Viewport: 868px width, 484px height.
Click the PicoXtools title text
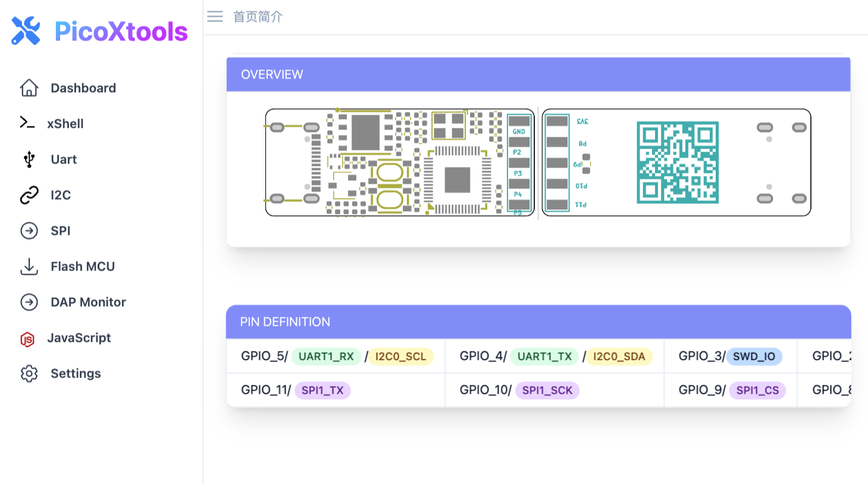(121, 32)
